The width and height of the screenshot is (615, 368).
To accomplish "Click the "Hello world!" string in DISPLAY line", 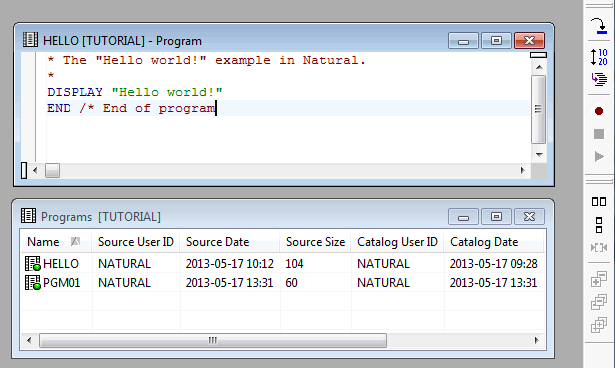I will pyautogui.click(x=167, y=92).
